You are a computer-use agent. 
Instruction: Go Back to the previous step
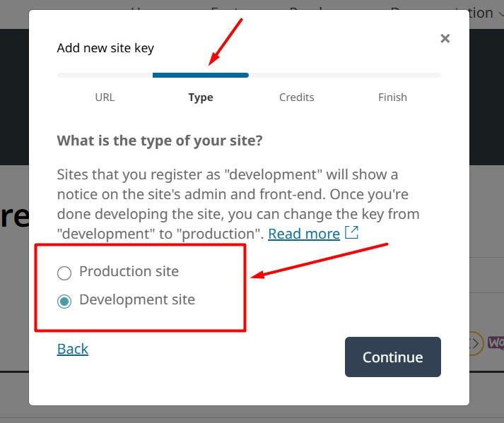click(73, 349)
